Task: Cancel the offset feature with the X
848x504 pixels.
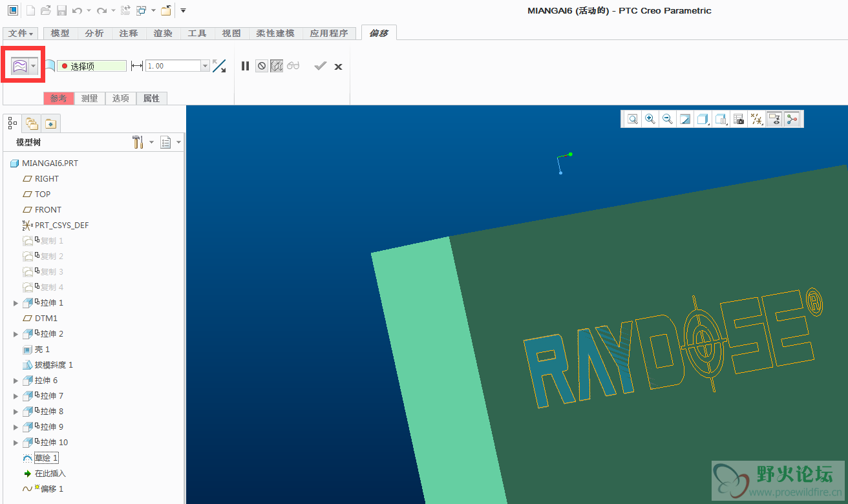Action: click(x=338, y=67)
